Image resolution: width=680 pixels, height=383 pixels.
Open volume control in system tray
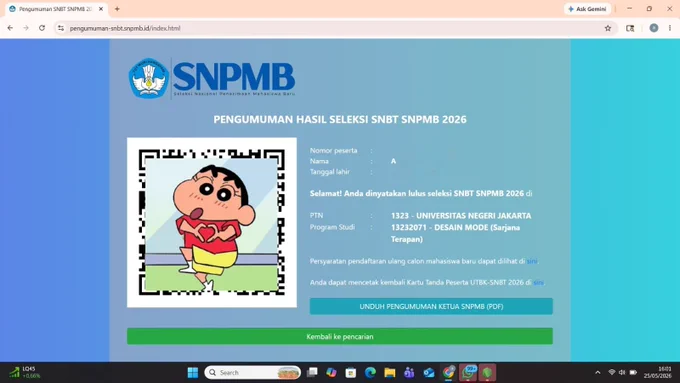click(x=622, y=373)
